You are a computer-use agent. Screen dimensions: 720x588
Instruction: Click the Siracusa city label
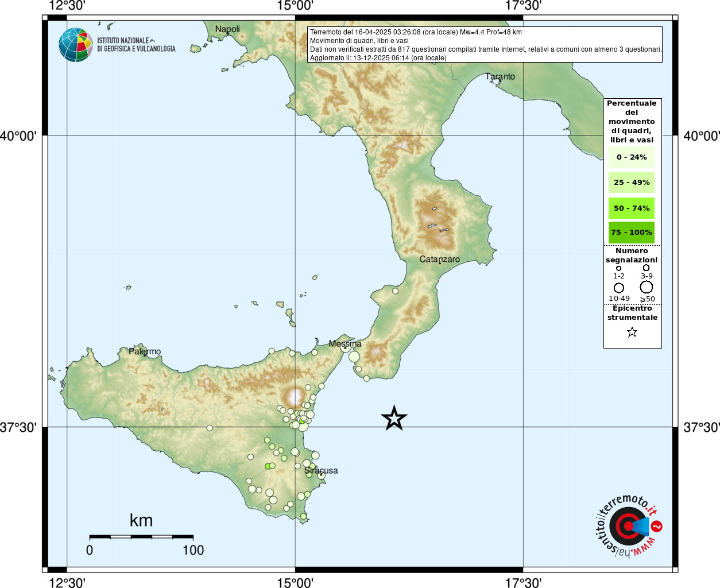pos(321,471)
